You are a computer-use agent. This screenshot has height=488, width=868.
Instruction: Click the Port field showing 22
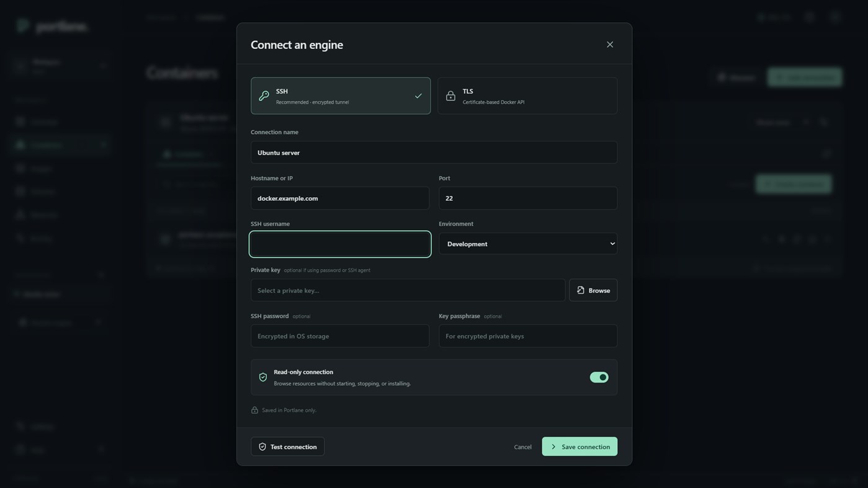[528, 198]
